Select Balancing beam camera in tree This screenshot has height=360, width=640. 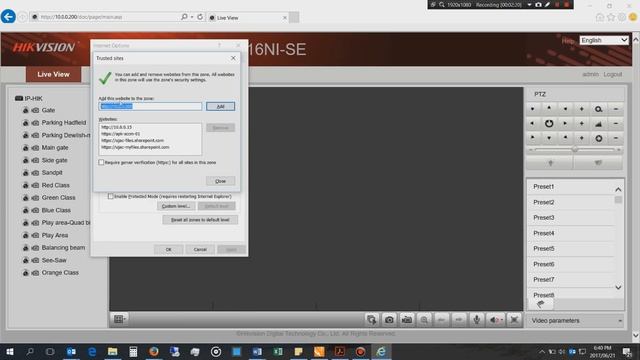pyautogui.click(x=63, y=248)
